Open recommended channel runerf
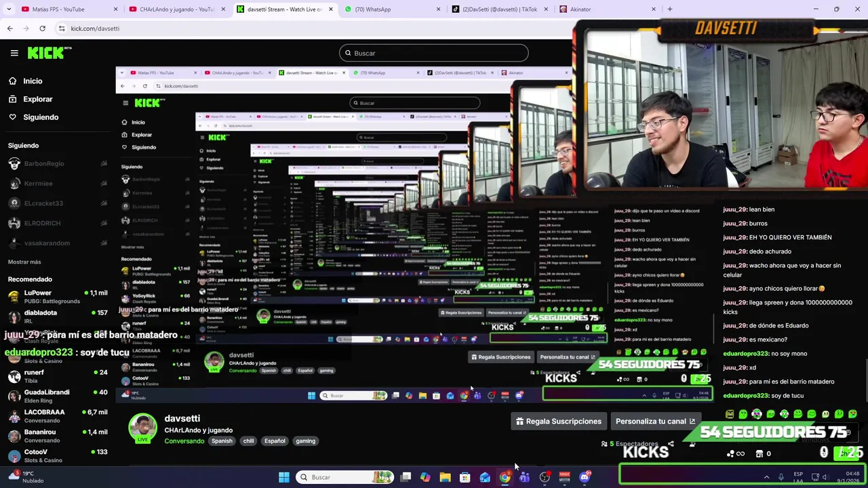Viewport: 868px width, 488px height. click(57, 376)
